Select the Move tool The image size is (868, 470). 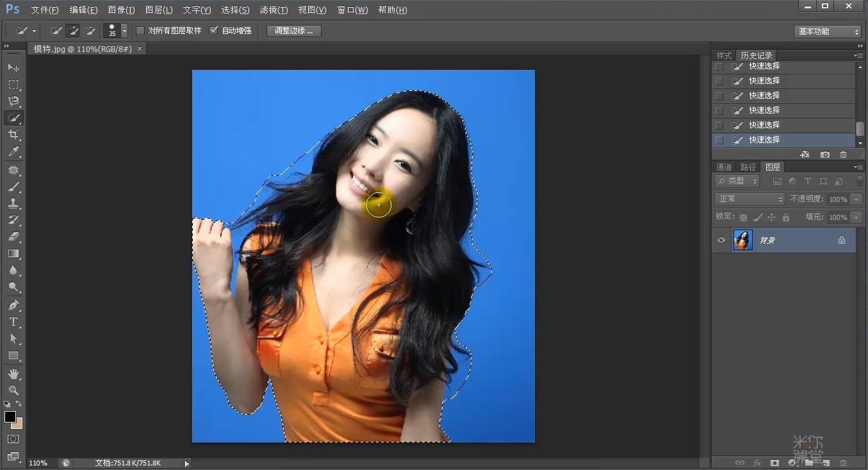pos(13,67)
